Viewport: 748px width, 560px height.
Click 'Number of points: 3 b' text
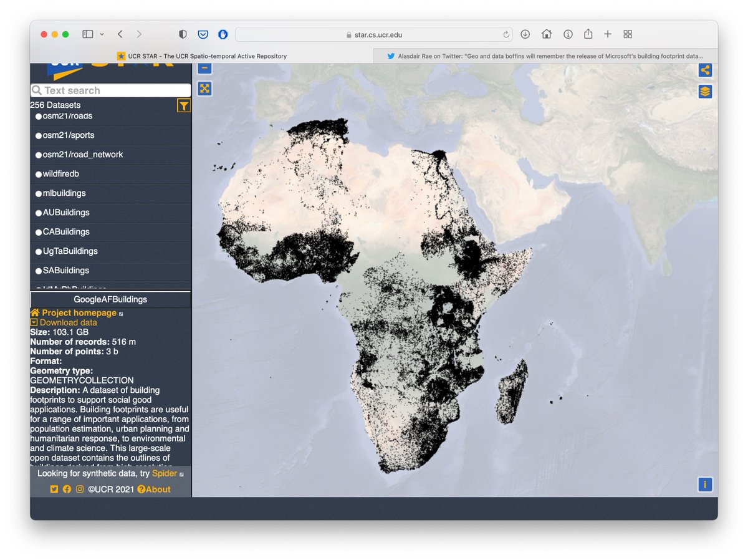[74, 351]
